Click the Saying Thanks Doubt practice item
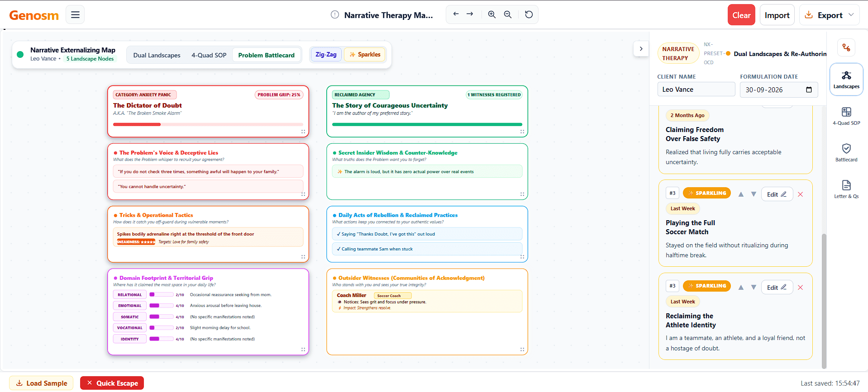The width and height of the screenshot is (868, 392). click(x=427, y=234)
